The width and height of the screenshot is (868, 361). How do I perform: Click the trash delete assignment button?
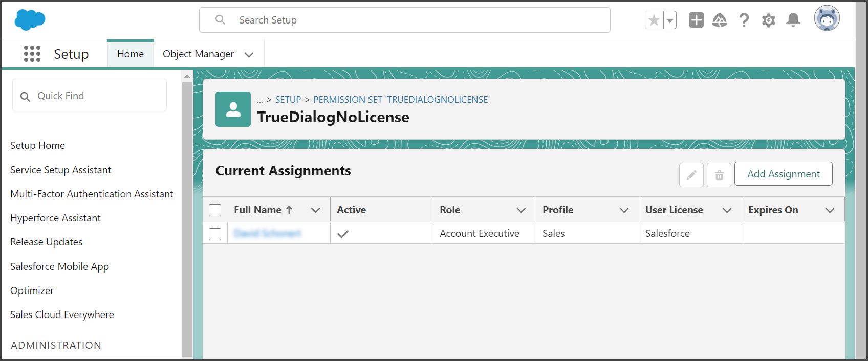719,175
